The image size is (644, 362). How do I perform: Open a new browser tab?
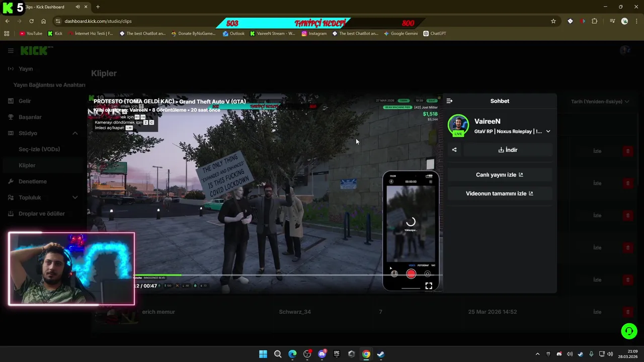click(x=98, y=7)
